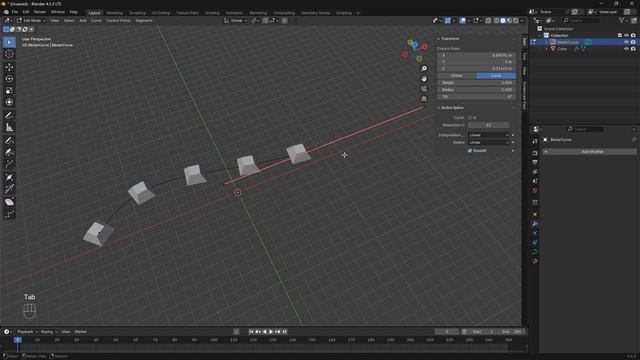This screenshot has width=640, height=360.
Task: Click the Radius value field in Transform
Action: click(x=476, y=90)
